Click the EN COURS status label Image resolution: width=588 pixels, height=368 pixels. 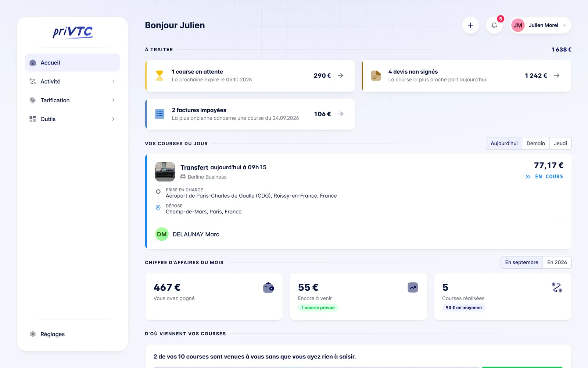549,177
